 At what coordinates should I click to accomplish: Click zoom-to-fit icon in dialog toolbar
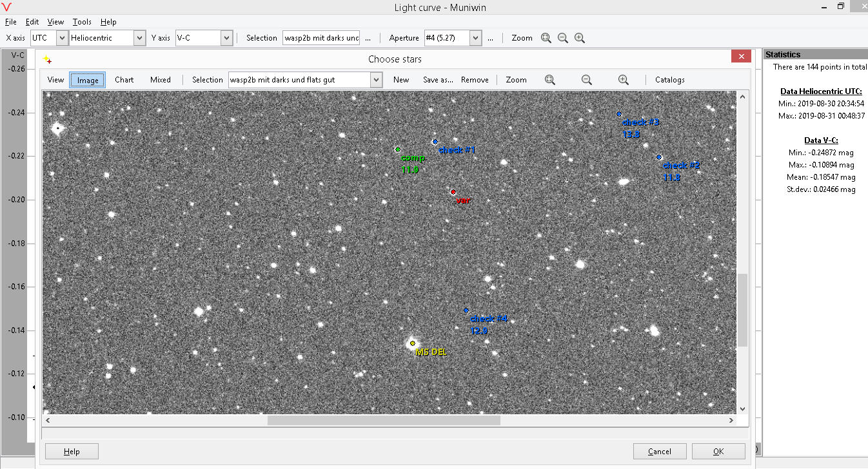pyautogui.click(x=549, y=80)
